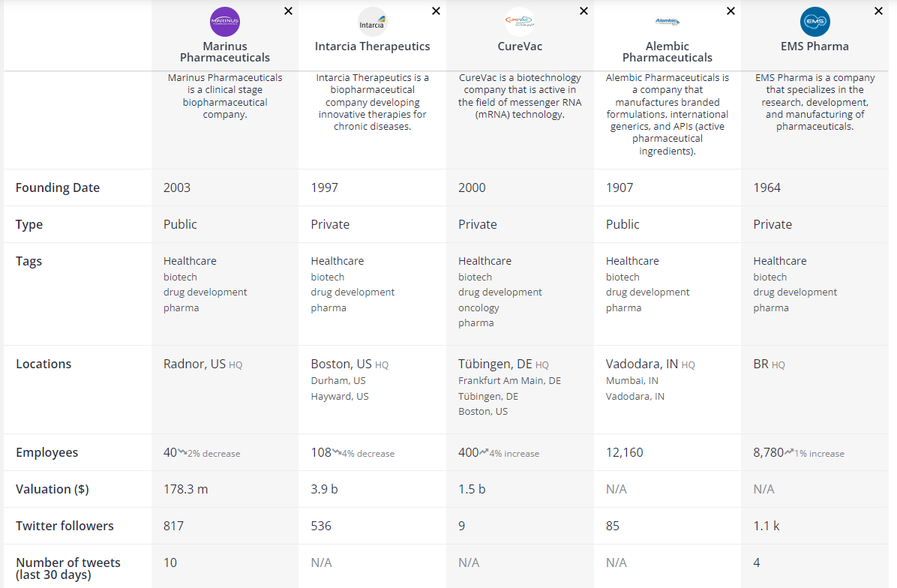
Task: Click the Intarcia Therapeutics logo
Action: pyautogui.click(x=372, y=22)
